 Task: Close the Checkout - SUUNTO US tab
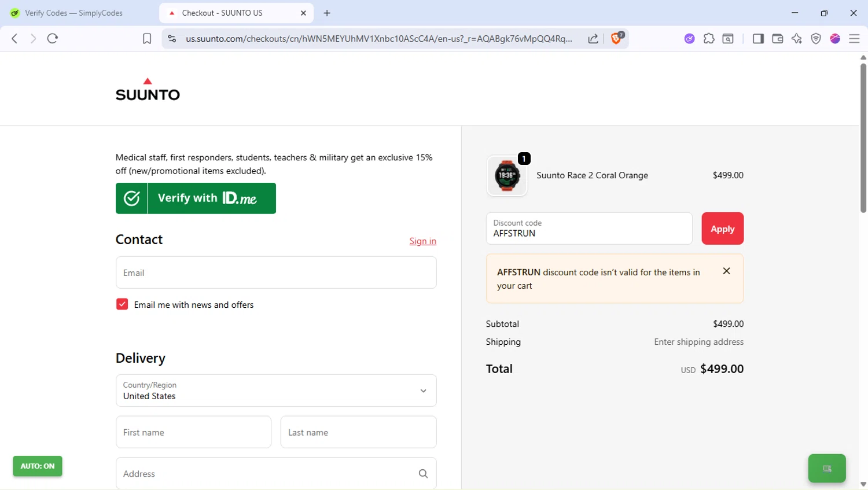pos(303,13)
